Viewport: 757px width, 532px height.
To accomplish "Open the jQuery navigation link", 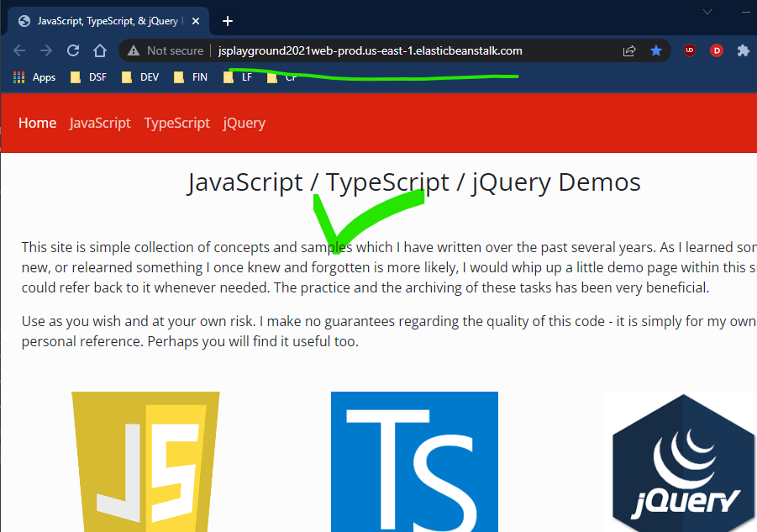I will tap(244, 123).
